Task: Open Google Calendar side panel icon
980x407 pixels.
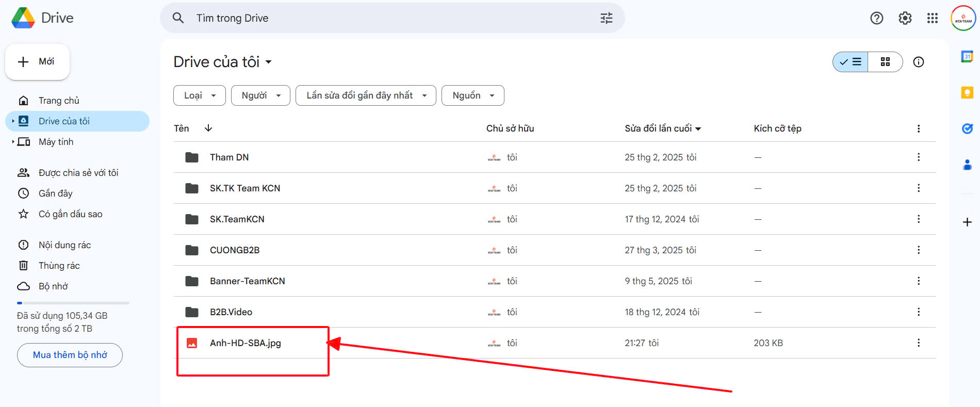Action: tap(967, 57)
